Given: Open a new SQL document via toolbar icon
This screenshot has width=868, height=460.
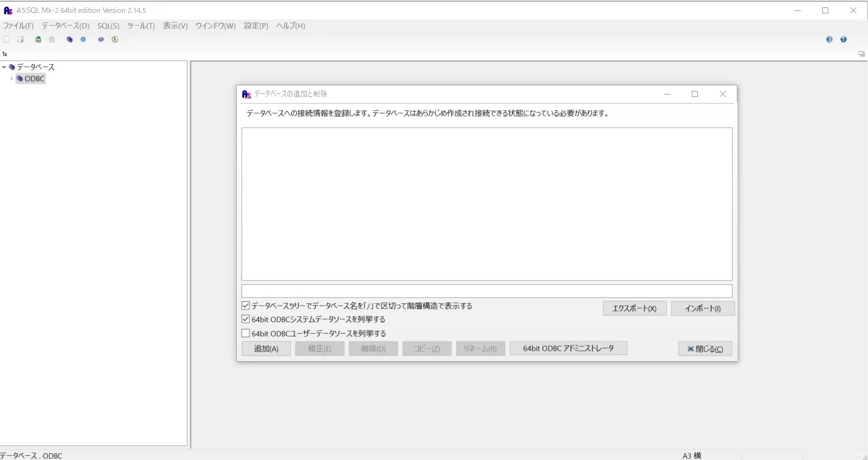Looking at the screenshot, I should click(6, 39).
